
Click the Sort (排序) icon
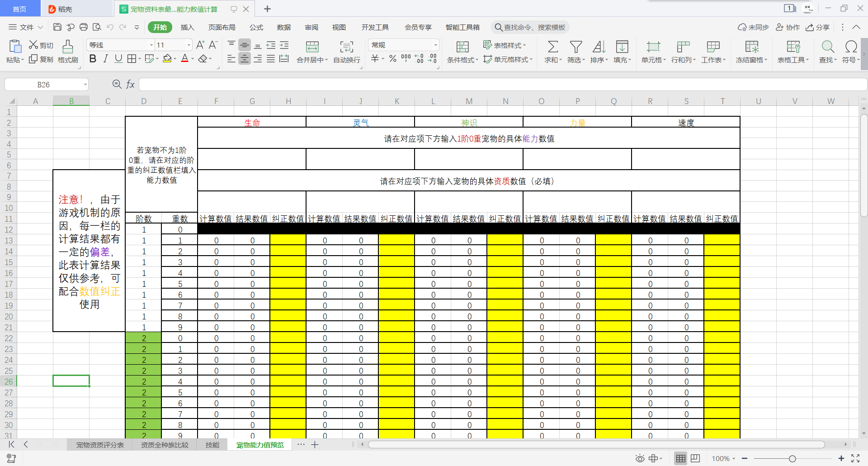point(599,47)
